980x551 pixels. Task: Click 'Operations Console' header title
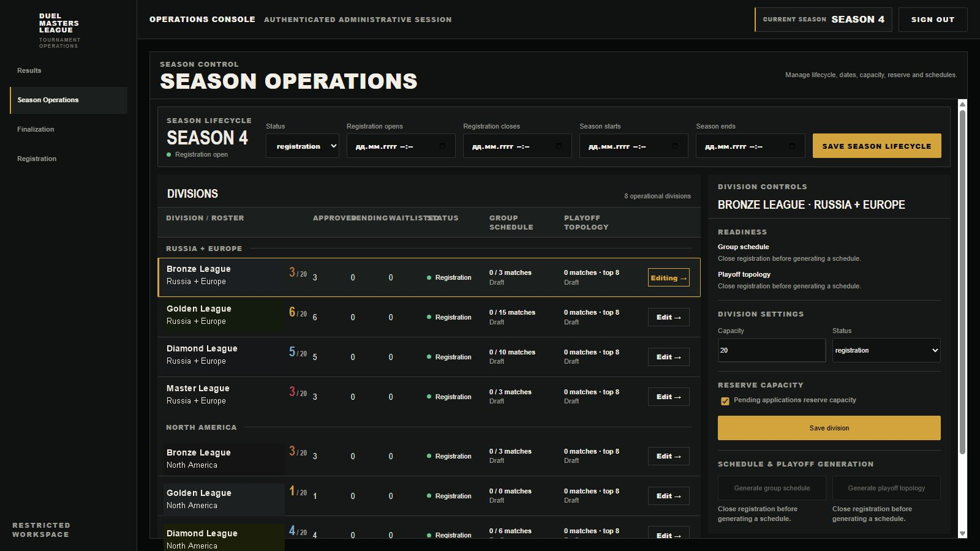pyautogui.click(x=202, y=20)
